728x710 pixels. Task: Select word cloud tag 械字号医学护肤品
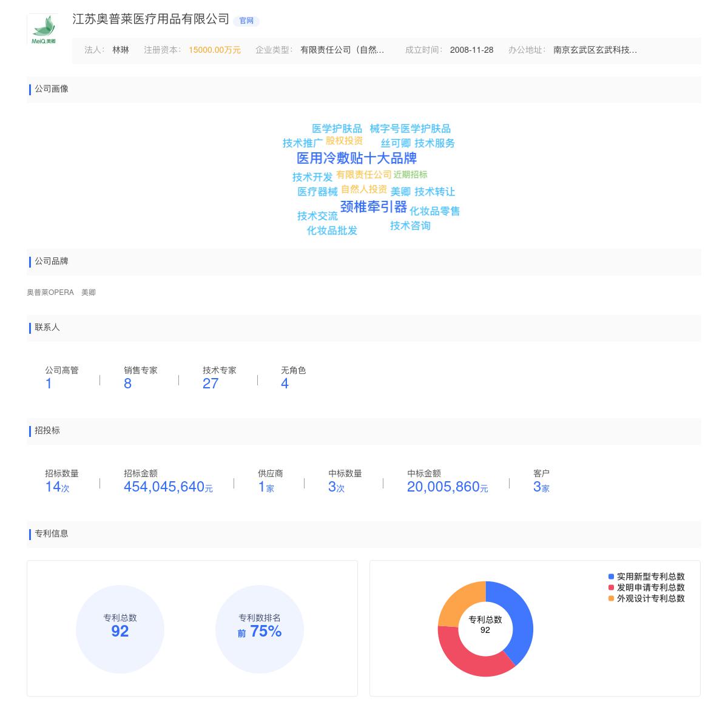pyautogui.click(x=410, y=129)
